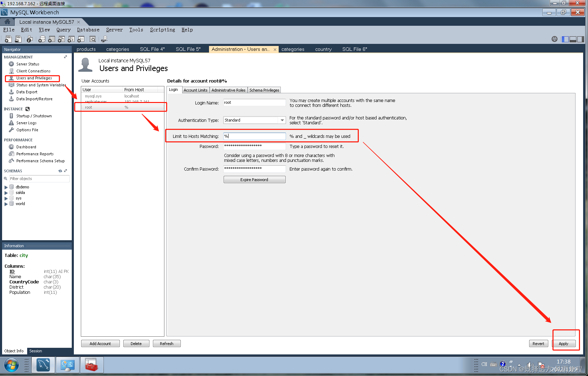
Task: Switch to the country tab
Action: (323, 49)
